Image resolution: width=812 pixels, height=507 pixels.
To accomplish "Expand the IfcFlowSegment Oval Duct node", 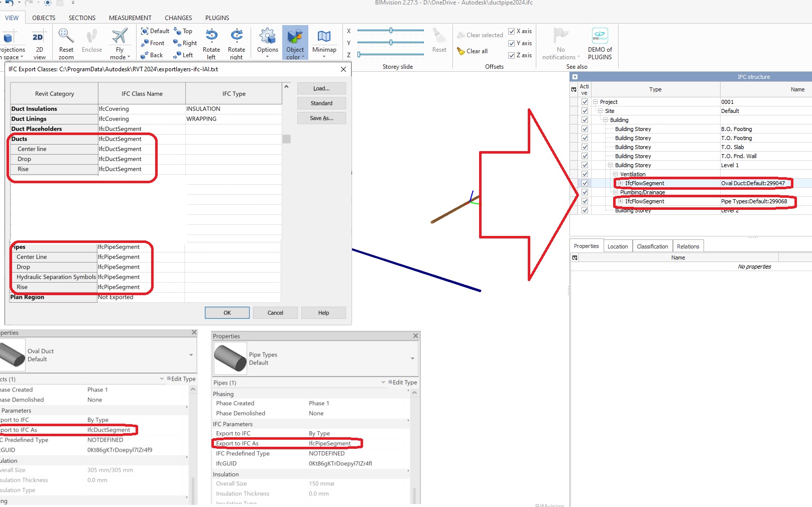I will pos(621,183).
